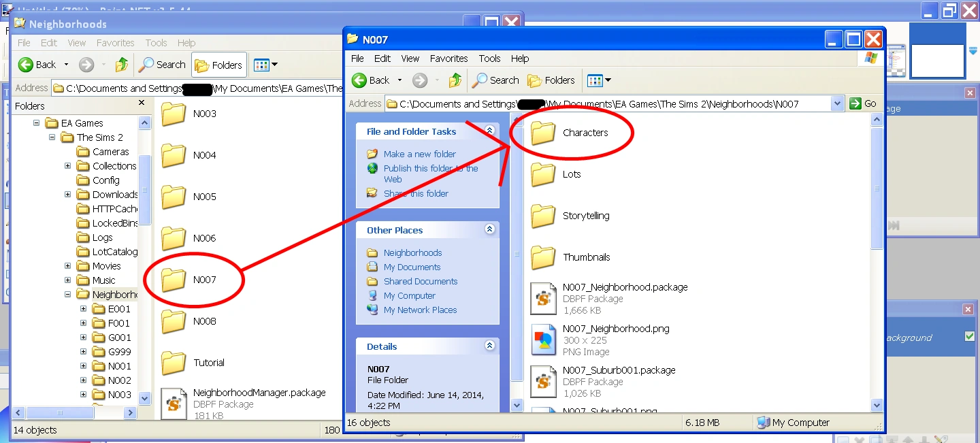Select N007_Neighborhood.png image icon
Image resolution: width=980 pixels, height=443 pixels.
pyautogui.click(x=543, y=340)
